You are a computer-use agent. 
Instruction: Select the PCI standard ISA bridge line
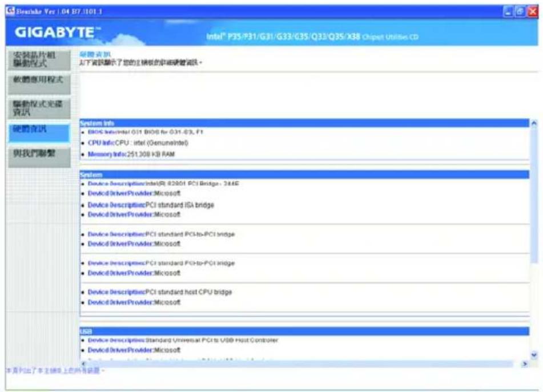[151, 205]
